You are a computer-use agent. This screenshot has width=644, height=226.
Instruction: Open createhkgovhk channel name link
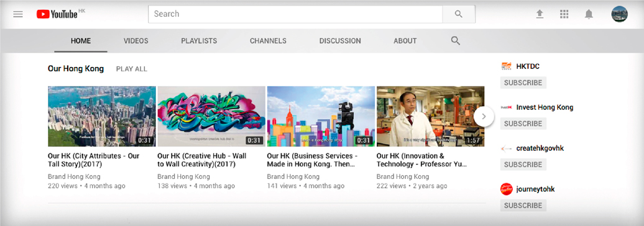pos(540,148)
